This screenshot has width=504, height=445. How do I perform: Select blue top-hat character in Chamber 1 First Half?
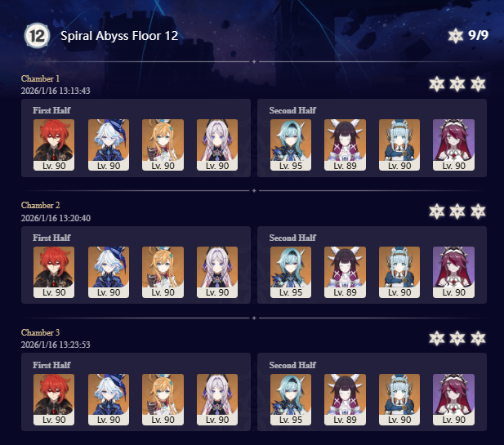(109, 145)
